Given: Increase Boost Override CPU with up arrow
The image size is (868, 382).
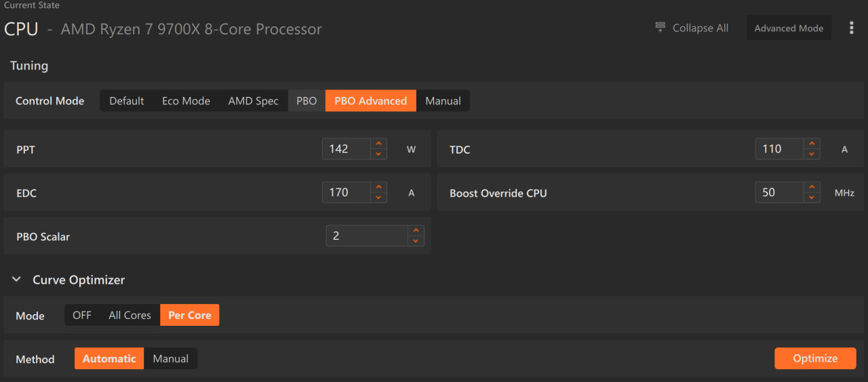Looking at the screenshot, I should point(812,188).
